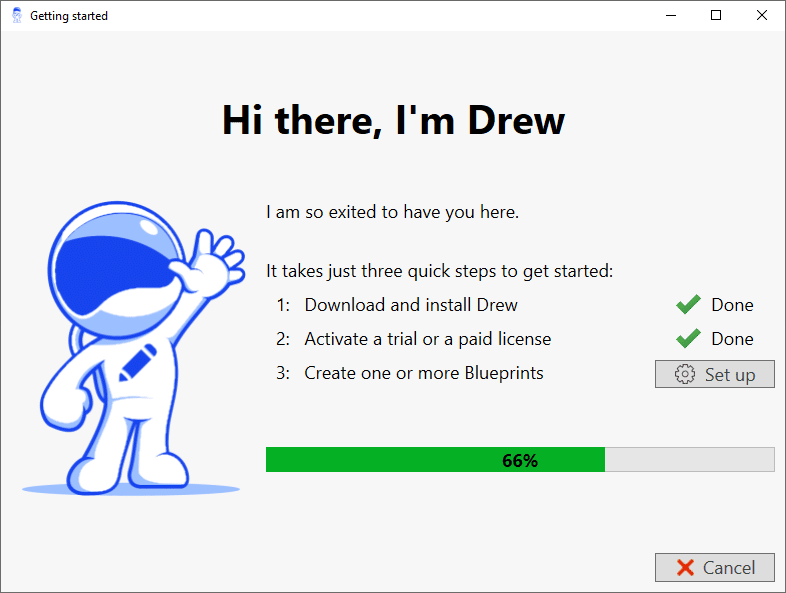Select the "Download and install Drew" step text

[411, 305]
